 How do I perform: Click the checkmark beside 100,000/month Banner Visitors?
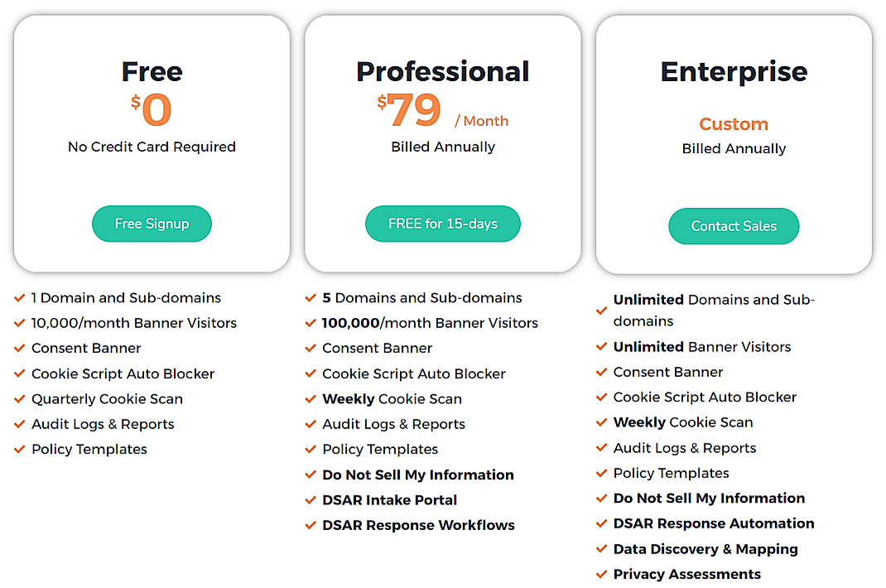[x=310, y=322]
